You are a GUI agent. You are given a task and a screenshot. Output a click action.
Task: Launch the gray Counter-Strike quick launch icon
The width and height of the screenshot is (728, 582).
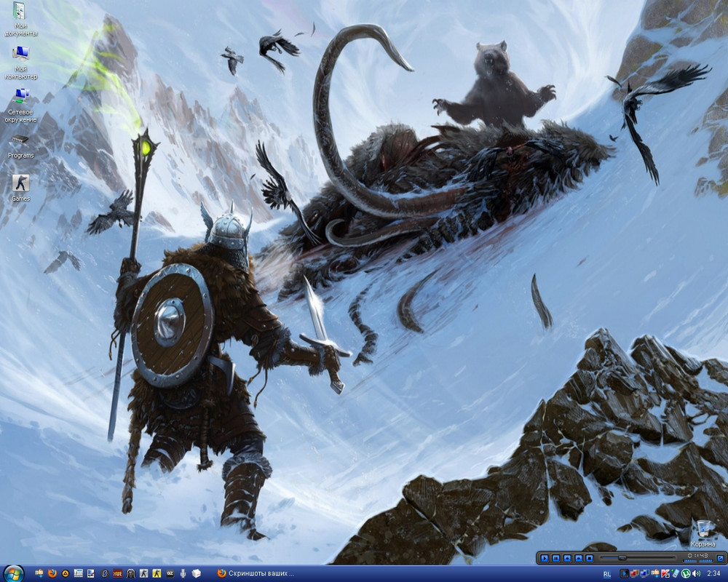point(143,574)
